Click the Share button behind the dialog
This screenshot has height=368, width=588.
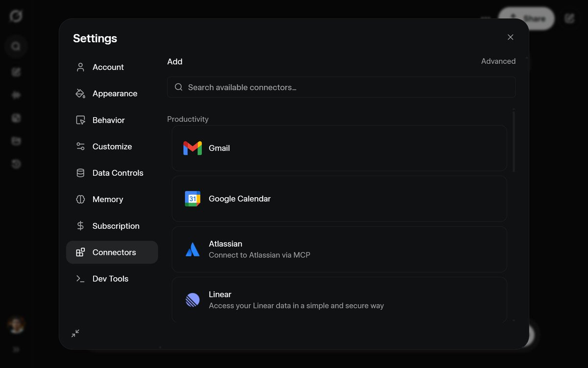tap(527, 19)
